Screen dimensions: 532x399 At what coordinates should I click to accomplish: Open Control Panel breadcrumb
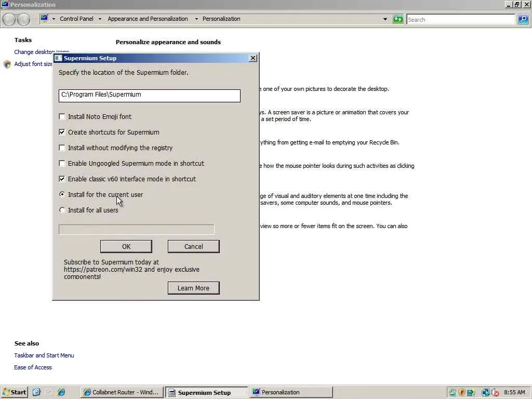point(76,19)
